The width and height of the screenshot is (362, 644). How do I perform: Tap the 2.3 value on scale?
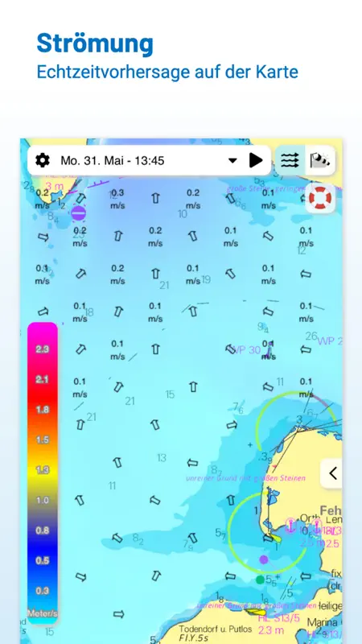(43, 349)
